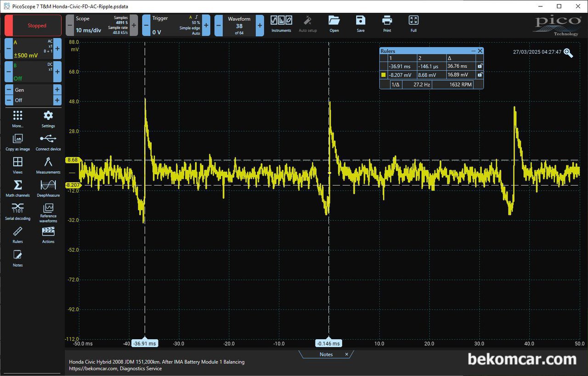The width and height of the screenshot is (588, 376).
Task: Increase the Scope timebase with the plus button
Action: pyautogui.click(x=134, y=25)
